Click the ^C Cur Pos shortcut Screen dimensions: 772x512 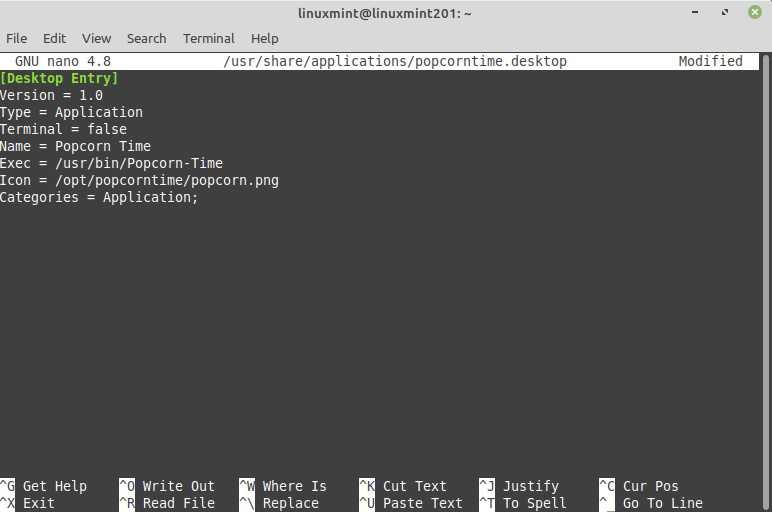click(x=639, y=486)
